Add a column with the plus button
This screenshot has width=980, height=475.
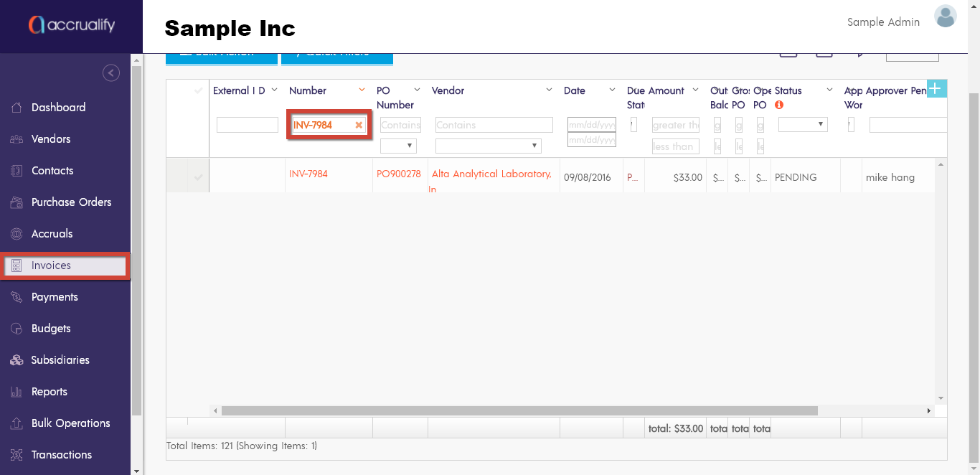[936, 88]
